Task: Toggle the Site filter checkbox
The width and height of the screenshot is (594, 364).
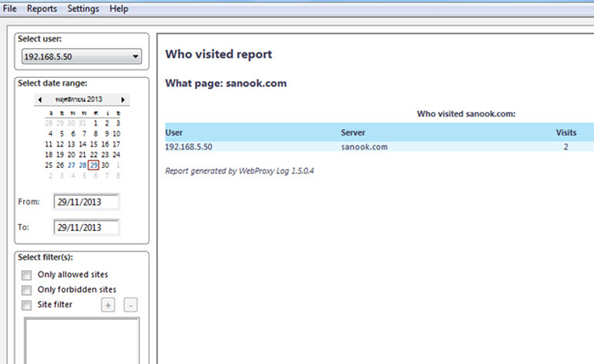Action: click(x=27, y=305)
